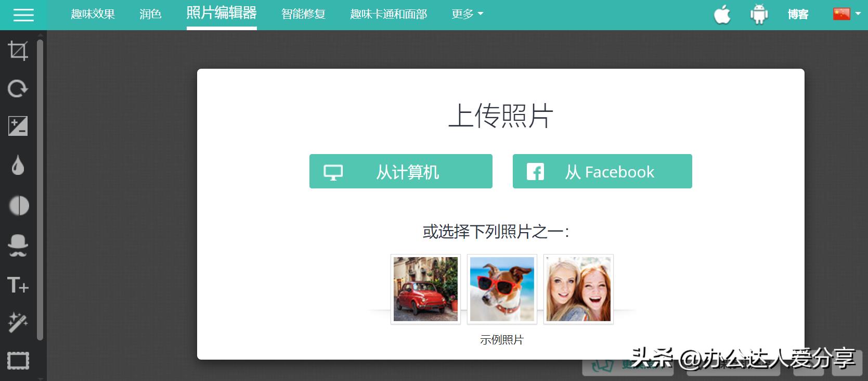The width and height of the screenshot is (868, 381).
Task: Select the Add Text tool
Action: [18, 285]
